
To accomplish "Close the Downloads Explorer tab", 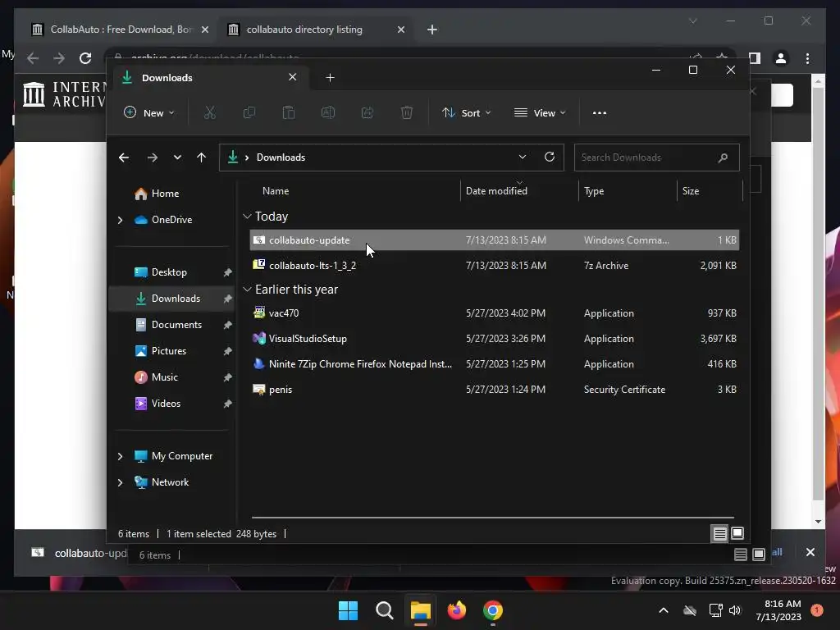I will click(293, 77).
